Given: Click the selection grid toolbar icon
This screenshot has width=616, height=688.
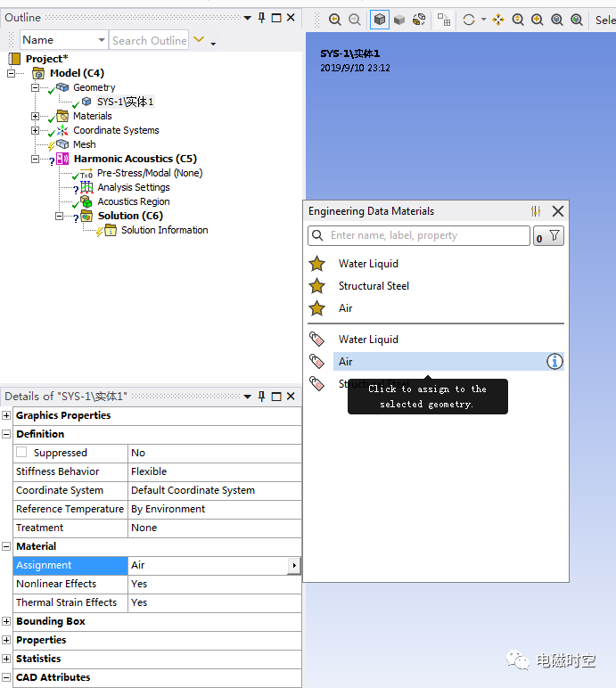Looking at the screenshot, I should coord(444,20).
